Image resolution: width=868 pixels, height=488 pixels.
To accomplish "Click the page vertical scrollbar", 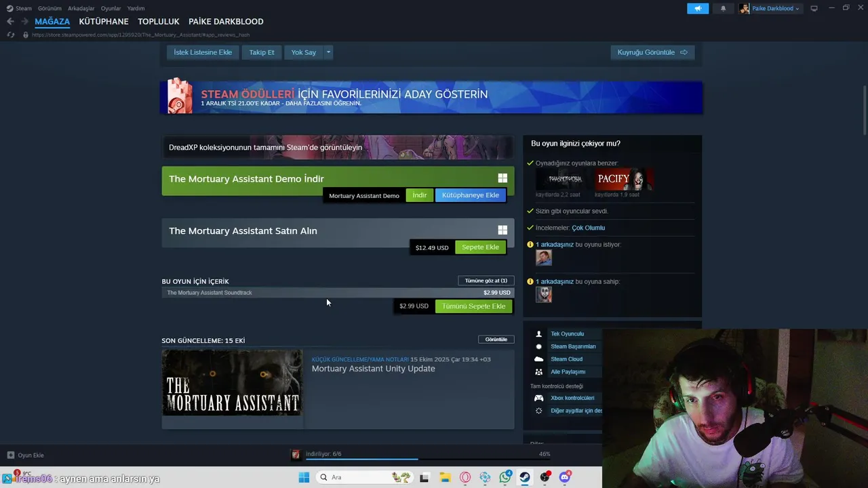I will point(865,112).
